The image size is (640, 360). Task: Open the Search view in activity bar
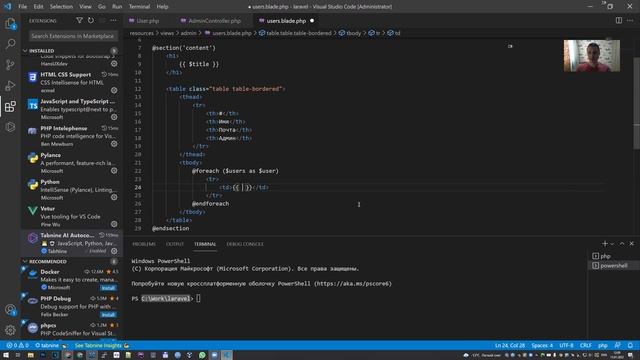pyautogui.click(x=10, y=44)
